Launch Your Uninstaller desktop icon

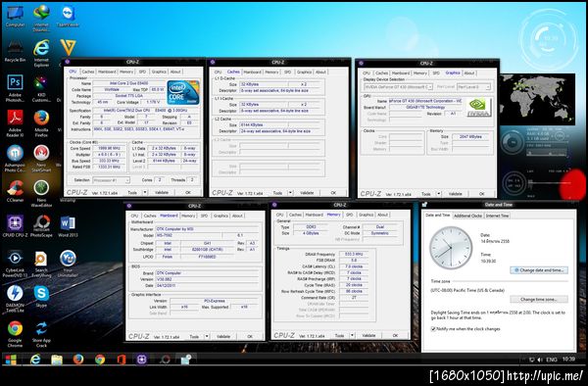click(68, 264)
